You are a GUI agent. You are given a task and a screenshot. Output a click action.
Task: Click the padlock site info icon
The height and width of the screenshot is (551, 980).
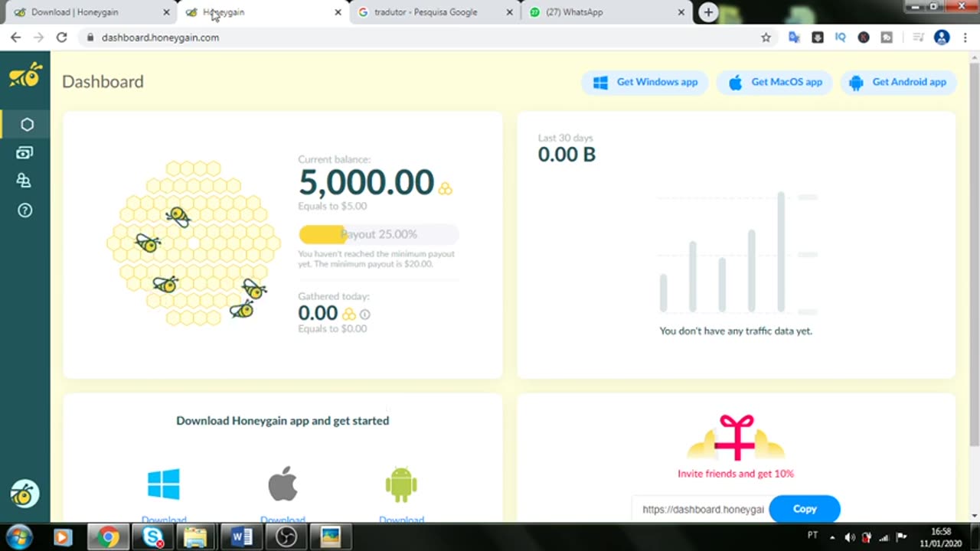click(x=90, y=37)
